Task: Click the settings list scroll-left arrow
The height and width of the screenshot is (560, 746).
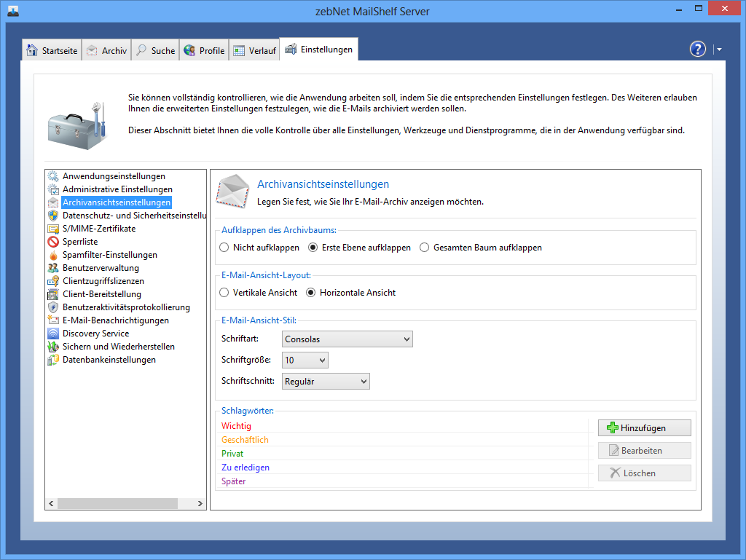Action: coord(52,503)
